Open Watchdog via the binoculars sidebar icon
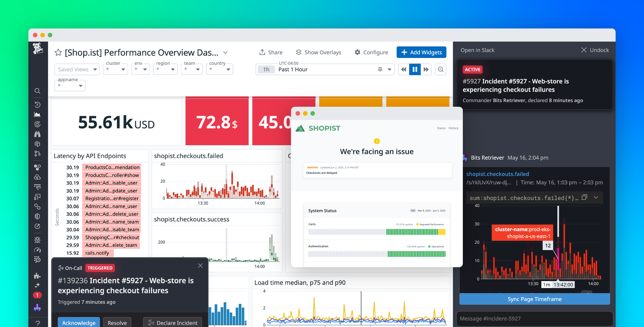 37,134
